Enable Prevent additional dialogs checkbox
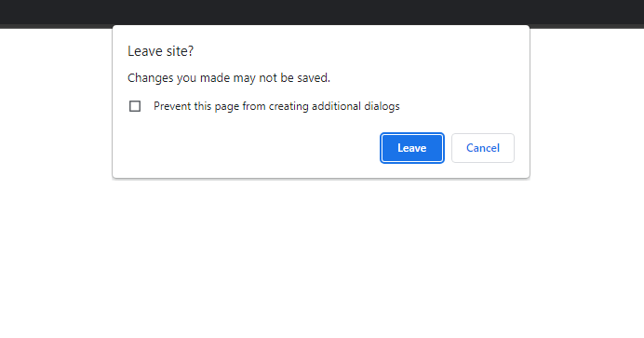644x338 pixels. (135, 106)
